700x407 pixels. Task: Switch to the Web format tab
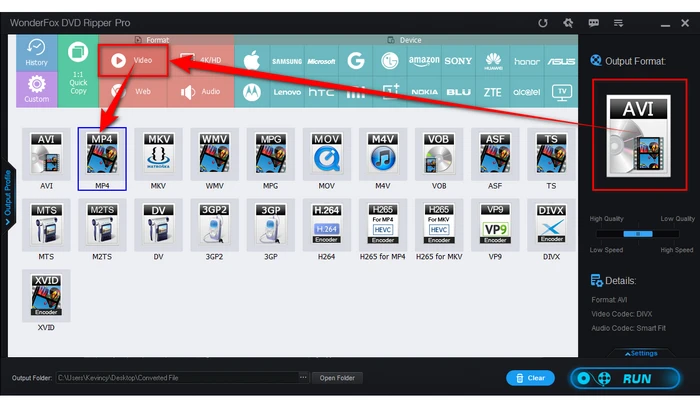(132, 91)
